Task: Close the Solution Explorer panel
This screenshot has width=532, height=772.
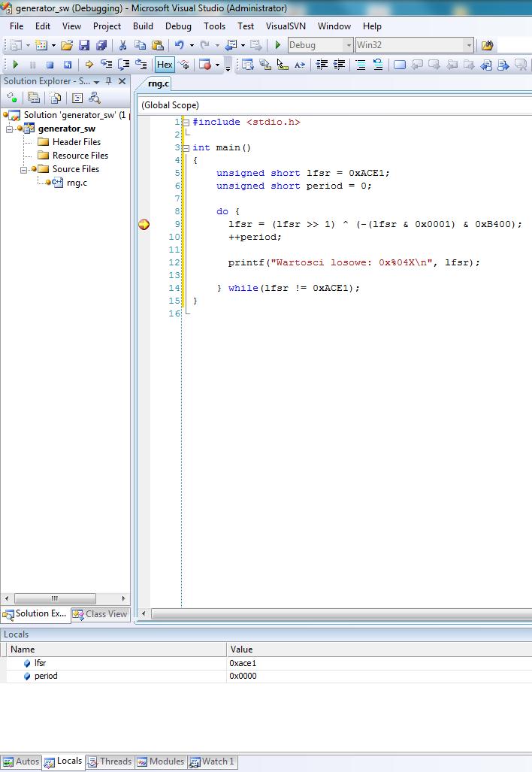Action: (x=122, y=81)
